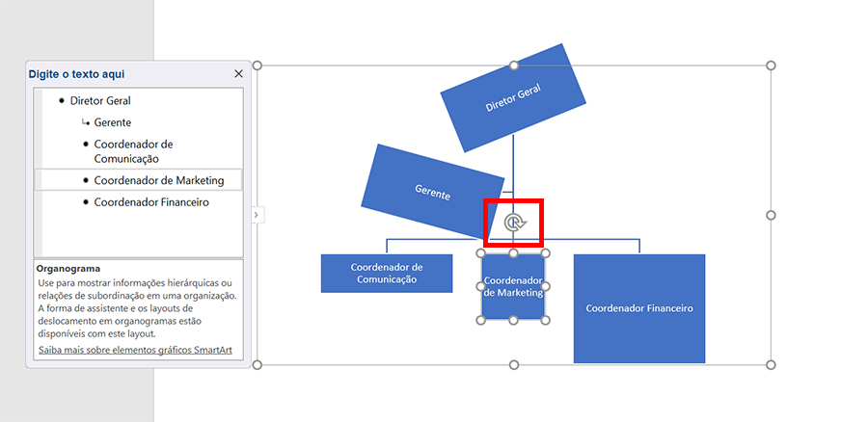Click the top-left corner handle of the SmartArt frame
Viewport: 868px width, 422px height.
click(257, 66)
